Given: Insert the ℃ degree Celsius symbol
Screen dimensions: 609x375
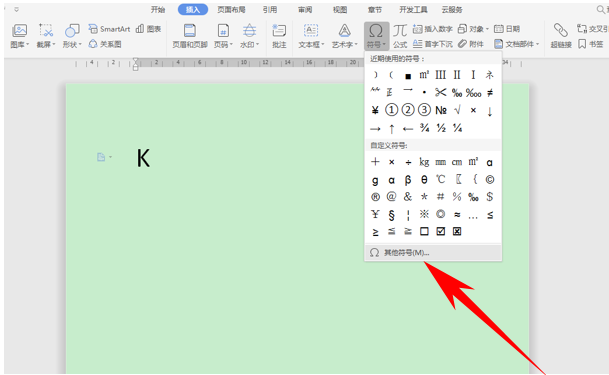Looking at the screenshot, I should point(440,179).
